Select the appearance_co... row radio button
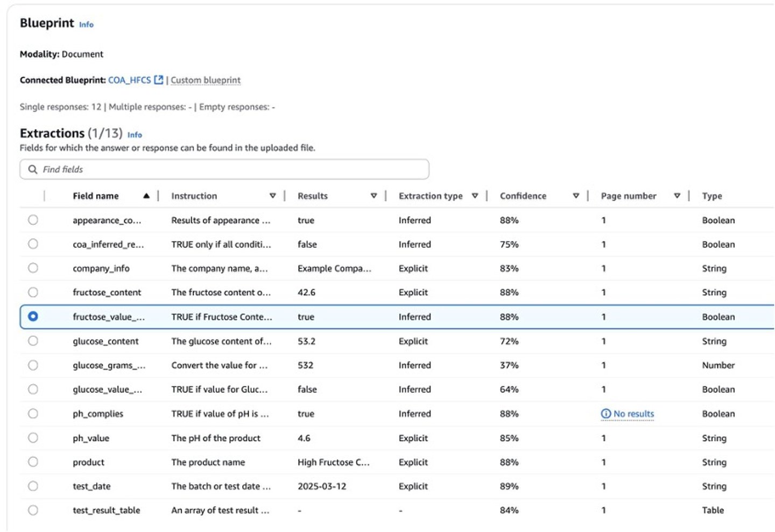Screen dimensions: 775x532 33,220
